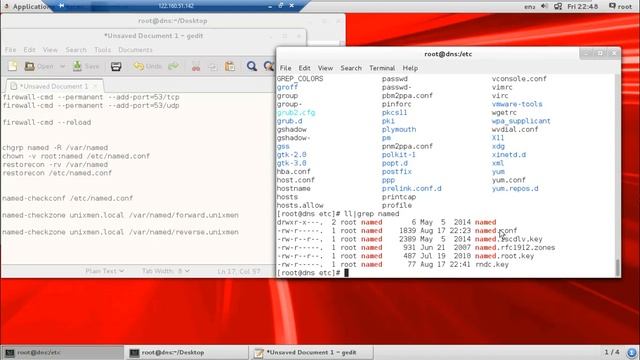Switch to root@dns:~/Desktop taskbar window
The image size is (640, 360).
[x=187, y=353]
